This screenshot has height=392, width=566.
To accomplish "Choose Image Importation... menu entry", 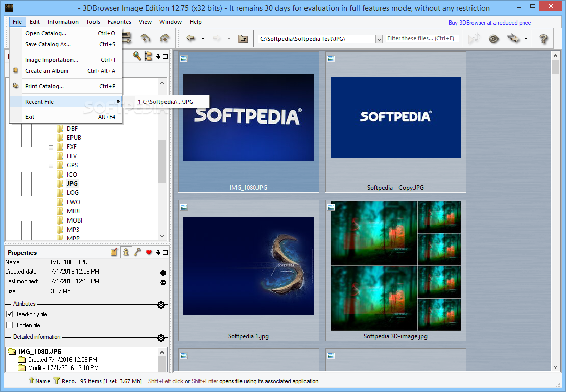I will [x=66, y=60].
